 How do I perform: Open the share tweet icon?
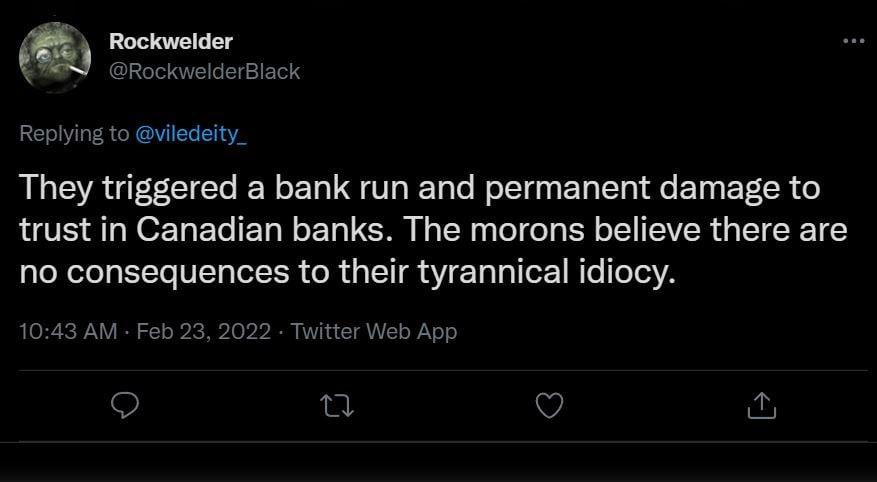coord(761,405)
